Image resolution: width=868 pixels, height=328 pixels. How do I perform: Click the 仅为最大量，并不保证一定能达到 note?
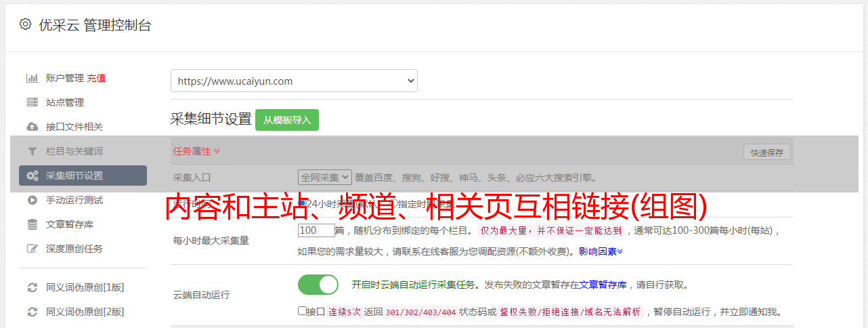pyautogui.click(x=551, y=230)
